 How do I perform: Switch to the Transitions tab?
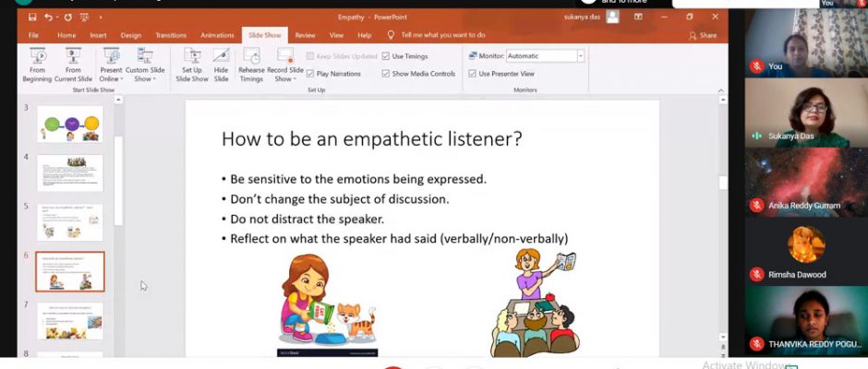[171, 35]
